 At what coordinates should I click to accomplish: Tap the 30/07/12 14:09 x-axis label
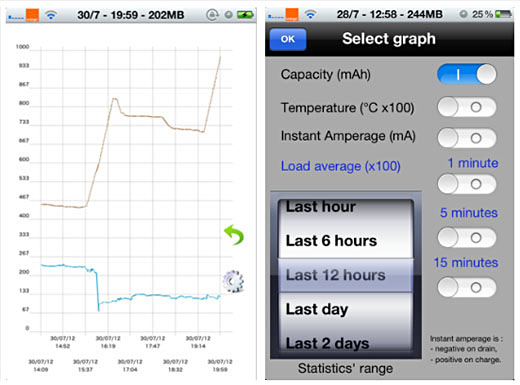coord(41,365)
